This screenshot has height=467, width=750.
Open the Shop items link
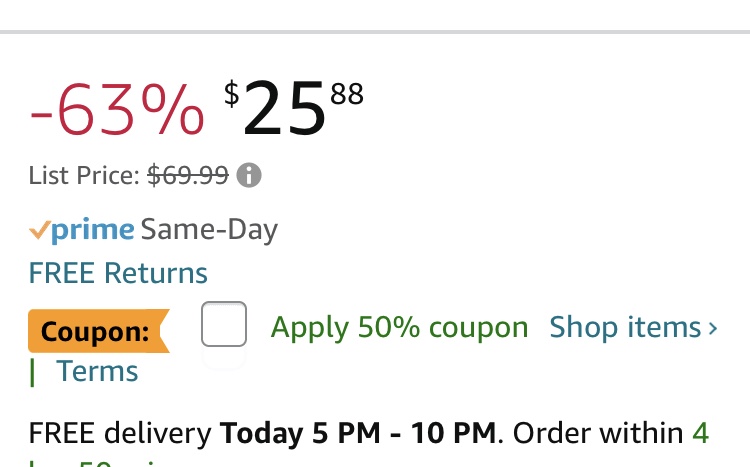pyautogui.click(x=625, y=327)
